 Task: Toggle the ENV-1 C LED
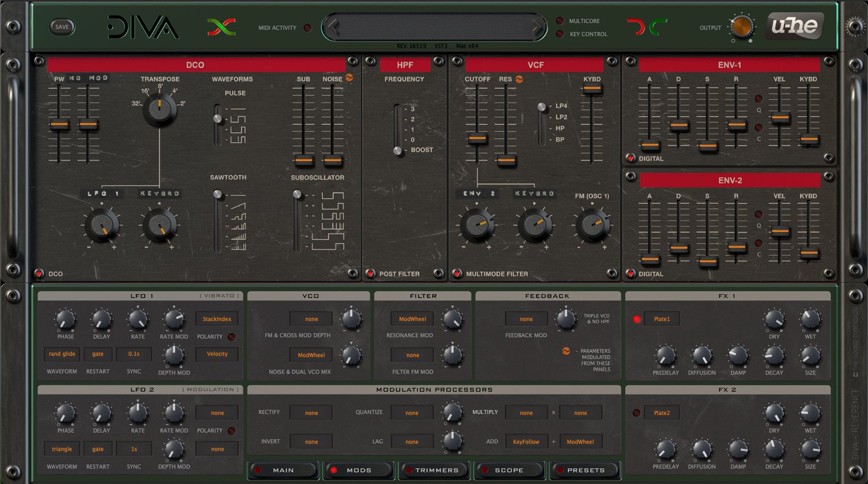pyautogui.click(x=759, y=128)
